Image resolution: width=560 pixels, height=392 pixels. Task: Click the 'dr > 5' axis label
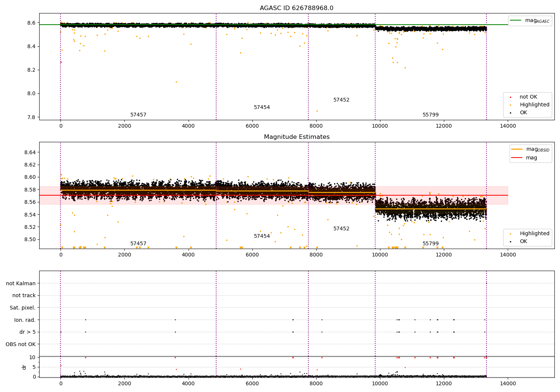pos(28,332)
